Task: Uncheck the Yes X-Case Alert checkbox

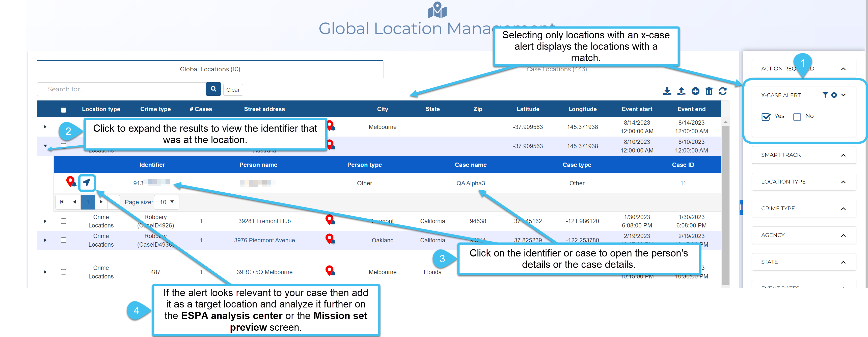Action: pos(766,117)
